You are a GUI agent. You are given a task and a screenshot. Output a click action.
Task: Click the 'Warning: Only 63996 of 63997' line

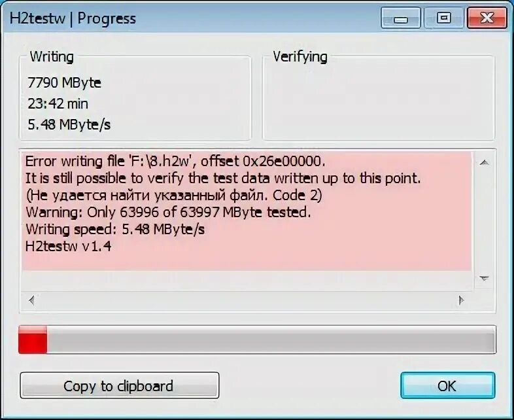click(x=168, y=212)
